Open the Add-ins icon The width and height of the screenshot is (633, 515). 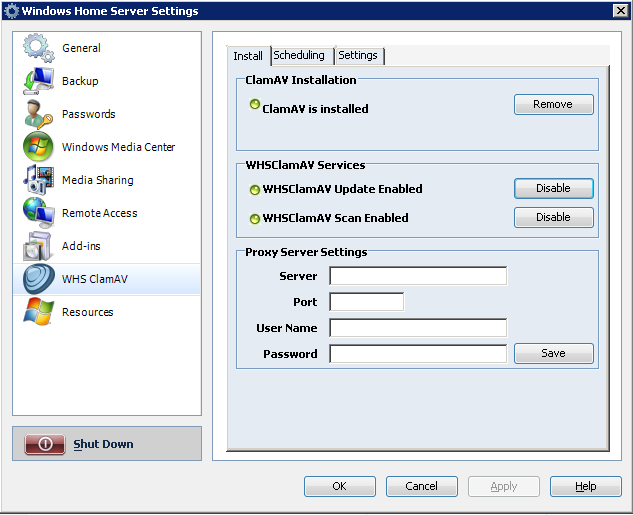(x=38, y=246)
